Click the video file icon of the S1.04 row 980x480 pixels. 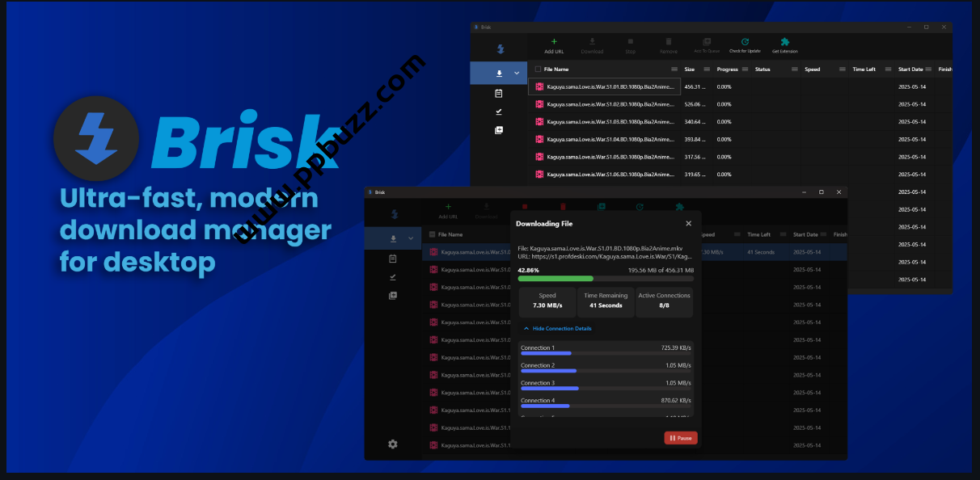tap(539, 139)
